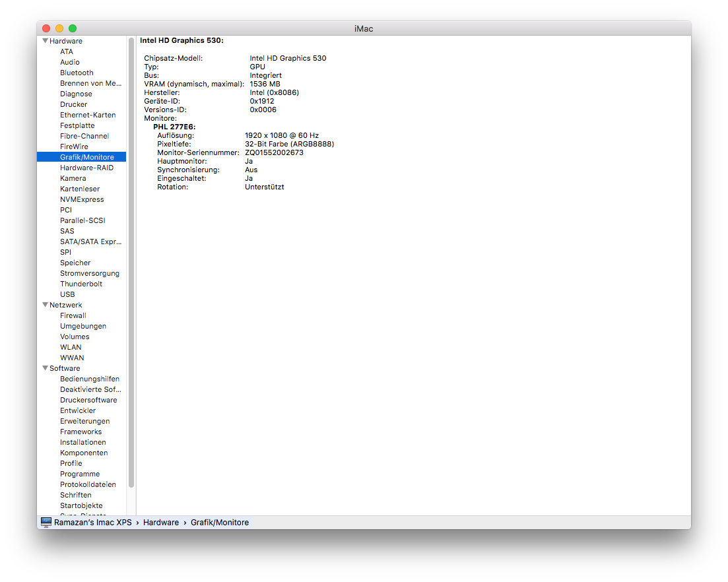
Task: Select SAS in the sidebar
Action: [67, 231]
